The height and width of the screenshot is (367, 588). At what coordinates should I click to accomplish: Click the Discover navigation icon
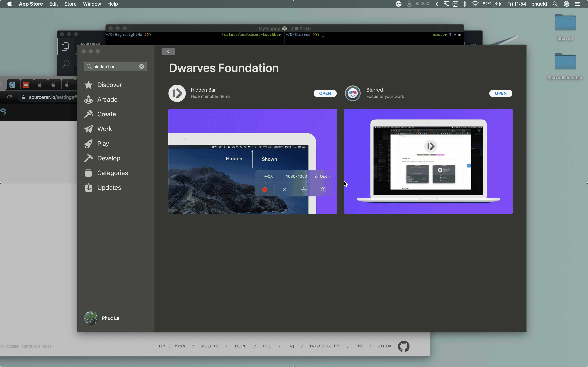coord(89,85)
